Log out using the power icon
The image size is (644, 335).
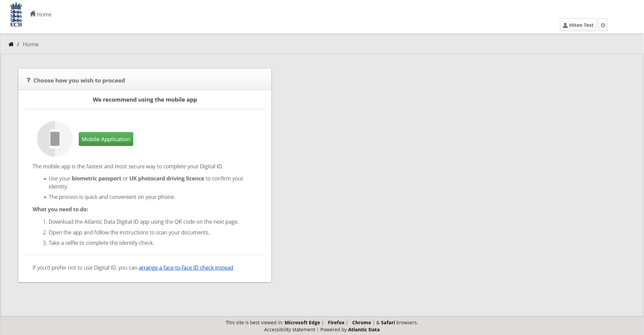pos(603,25)
